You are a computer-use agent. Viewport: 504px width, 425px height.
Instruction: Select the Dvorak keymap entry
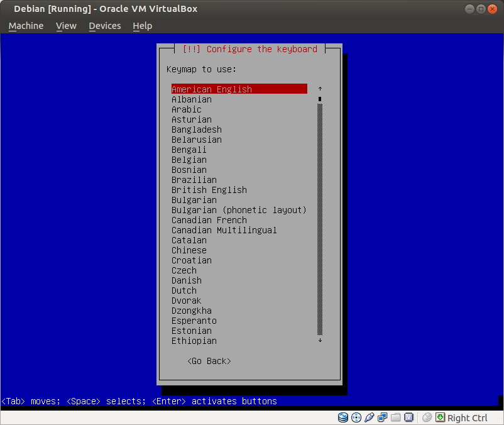(x=187, y=301)
